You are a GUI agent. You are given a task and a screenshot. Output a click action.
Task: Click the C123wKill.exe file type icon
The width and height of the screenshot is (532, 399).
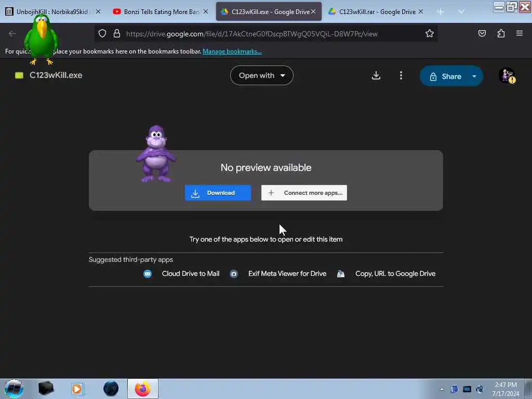[x=19, y=75]
